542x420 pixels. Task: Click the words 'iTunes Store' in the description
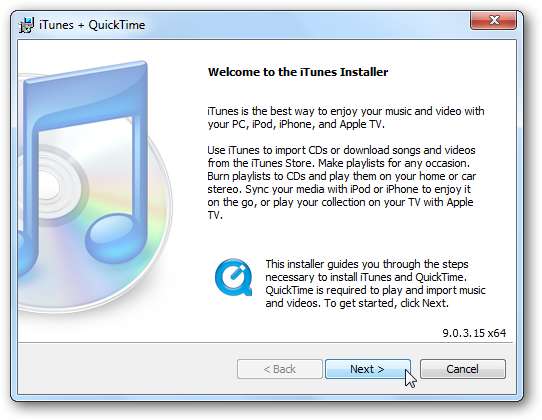pos(283,163)
